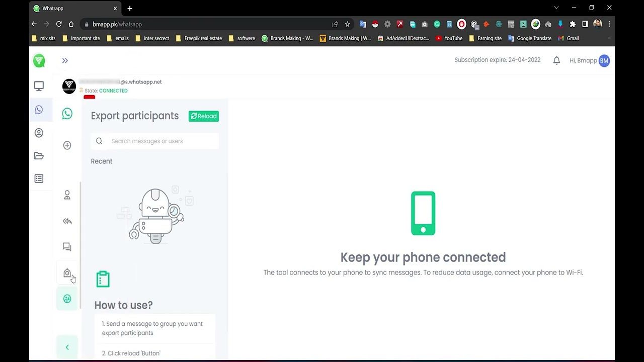Reload the page with browser refresh
This screenshot has height=362, width=644.
[x=59, y=24]
